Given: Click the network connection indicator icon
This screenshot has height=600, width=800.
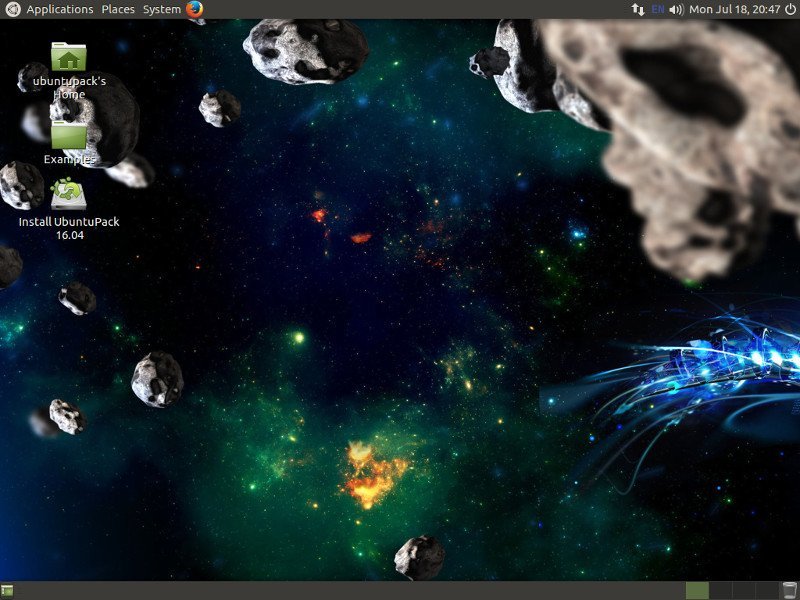Looking at the screenshot, I should (x=638, y=10).
